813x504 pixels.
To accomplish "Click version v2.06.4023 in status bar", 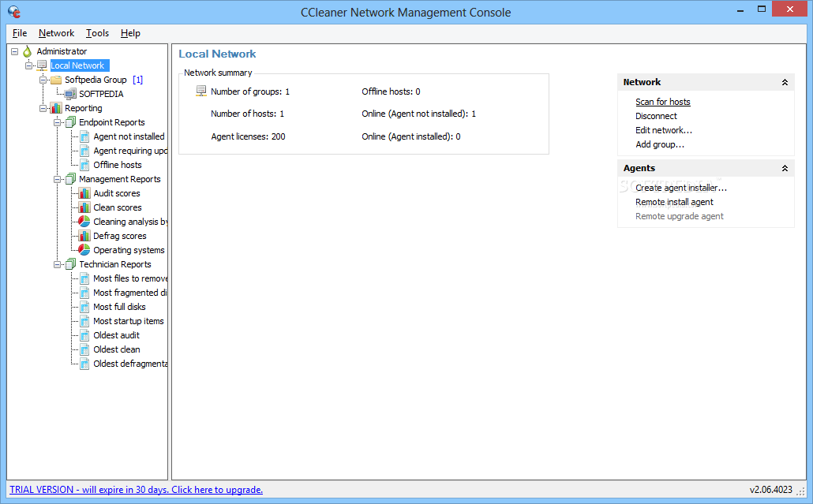I will point(770,490).
